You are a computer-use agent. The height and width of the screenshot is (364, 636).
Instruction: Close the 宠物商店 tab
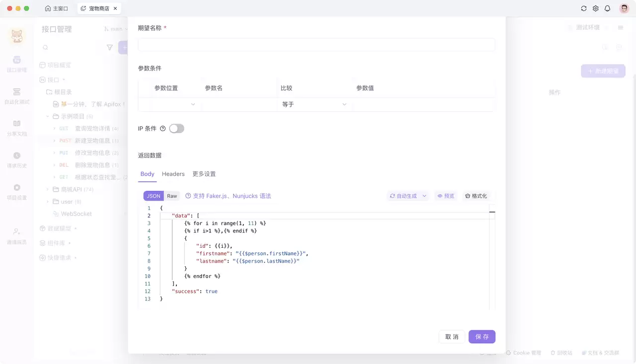(x=116, y=8)
